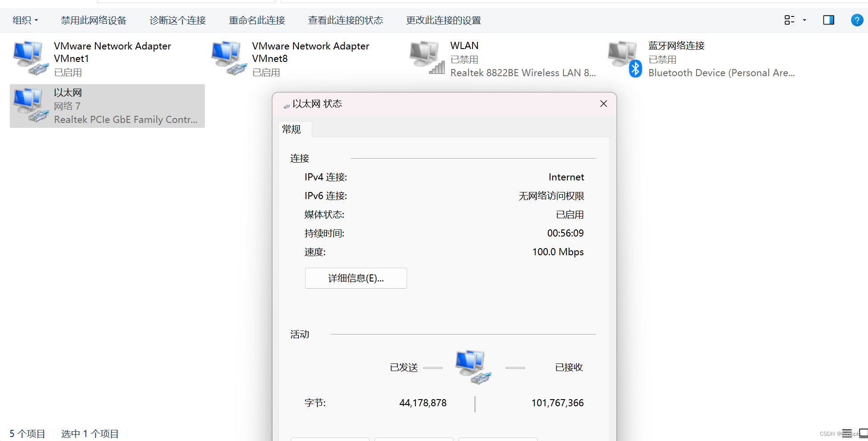
Task: Click the VMnet1 已启用 status text
Action: [68, 73]
